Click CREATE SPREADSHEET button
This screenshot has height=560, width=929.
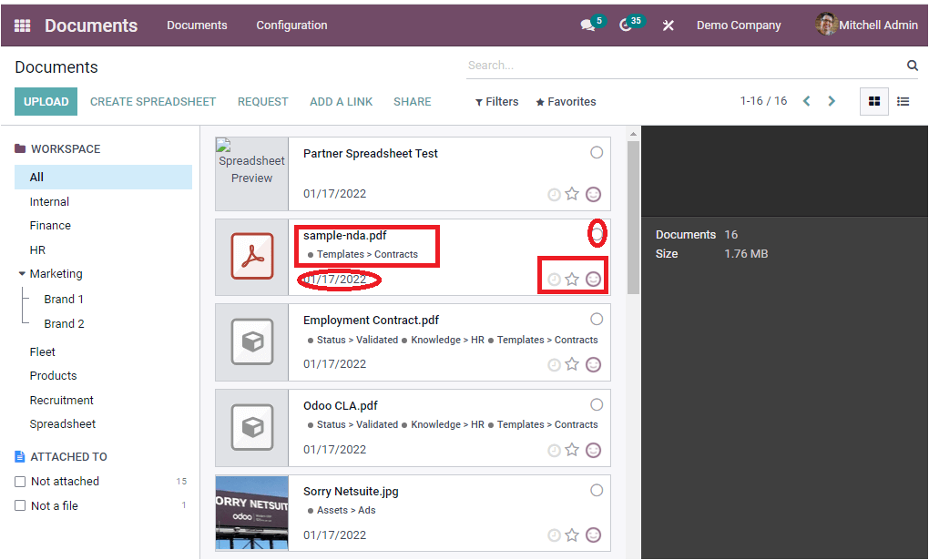click(153, 101)
